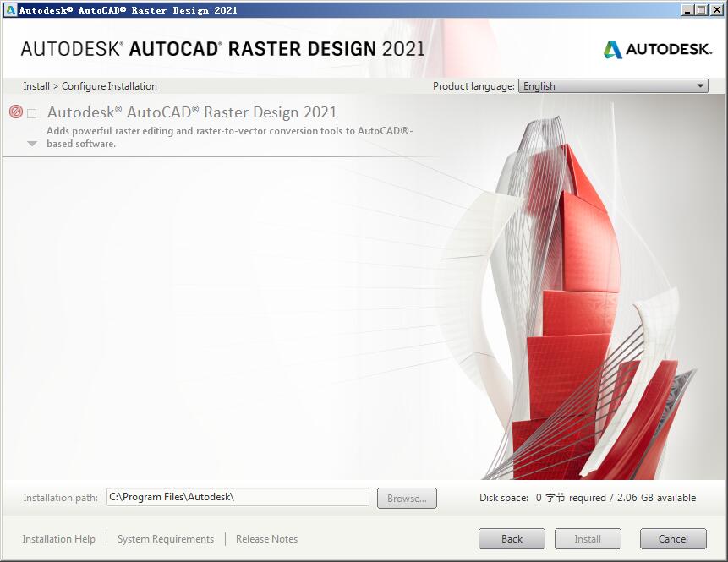Click the 'Disk space' required/available text
Viewport: 728px width, 562px height.
588,498
